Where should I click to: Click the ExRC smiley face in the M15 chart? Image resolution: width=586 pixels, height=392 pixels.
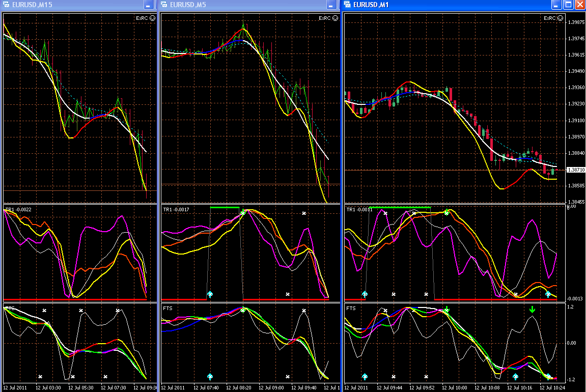click(152, 18)
